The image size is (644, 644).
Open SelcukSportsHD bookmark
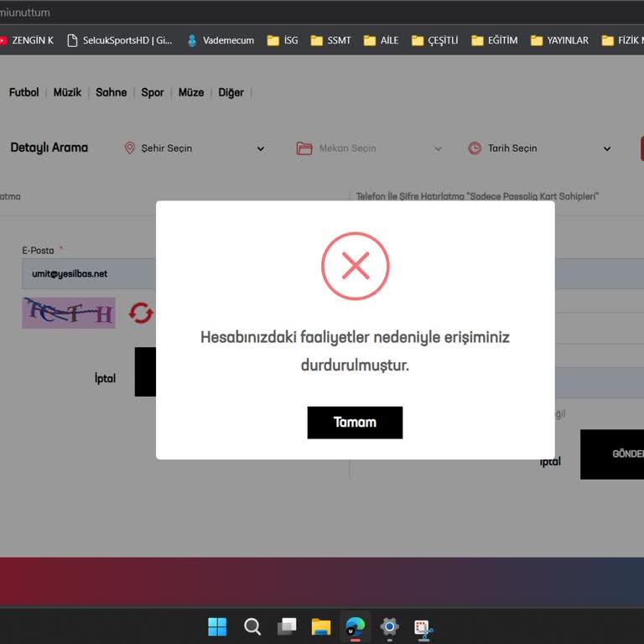click(x=120, y=40)
